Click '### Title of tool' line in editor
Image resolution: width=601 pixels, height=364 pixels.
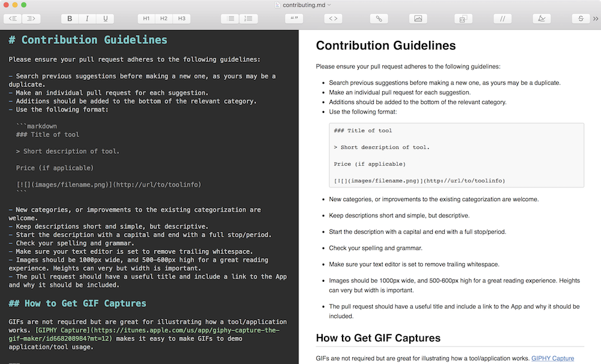coord(47,135)
